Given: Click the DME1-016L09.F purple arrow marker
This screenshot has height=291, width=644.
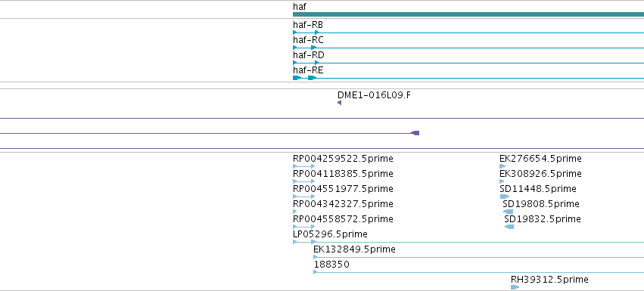Looking at the screenshot, I should coord(339,103).
